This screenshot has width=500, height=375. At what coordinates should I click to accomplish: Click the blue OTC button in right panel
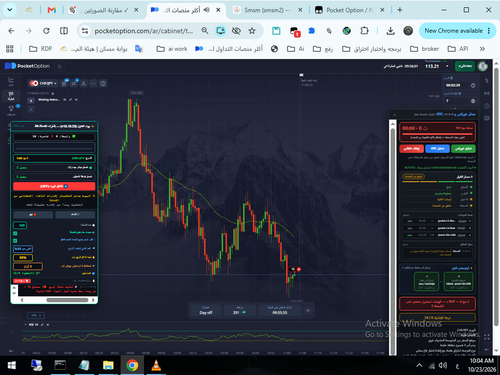point(437,148)
